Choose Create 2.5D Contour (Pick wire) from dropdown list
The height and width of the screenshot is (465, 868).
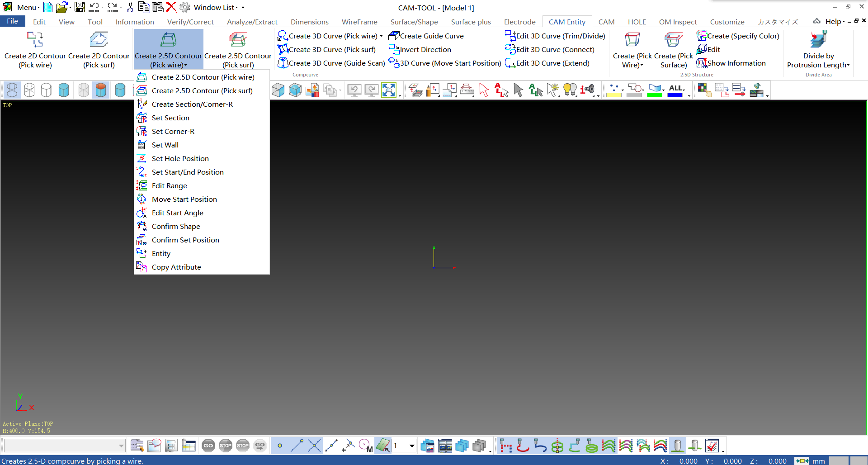point(202,77)
